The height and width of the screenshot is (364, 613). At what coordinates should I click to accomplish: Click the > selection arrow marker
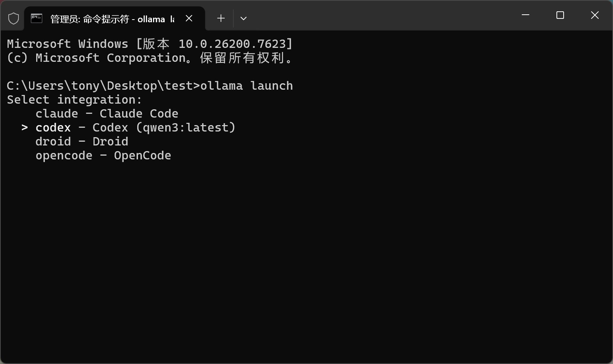click(x=25, y=128)
